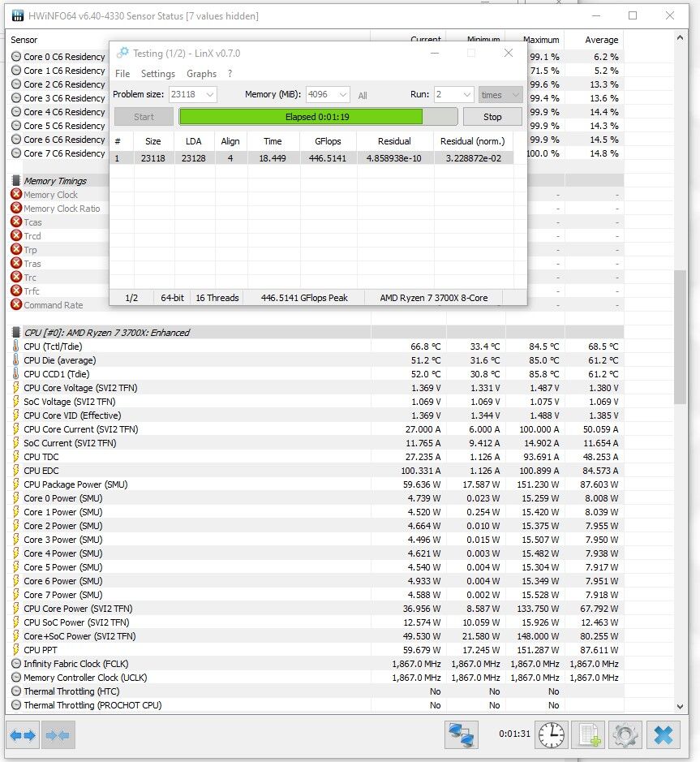Click the HWiNFO vertical scrollbar thumb

click(680, 337)
